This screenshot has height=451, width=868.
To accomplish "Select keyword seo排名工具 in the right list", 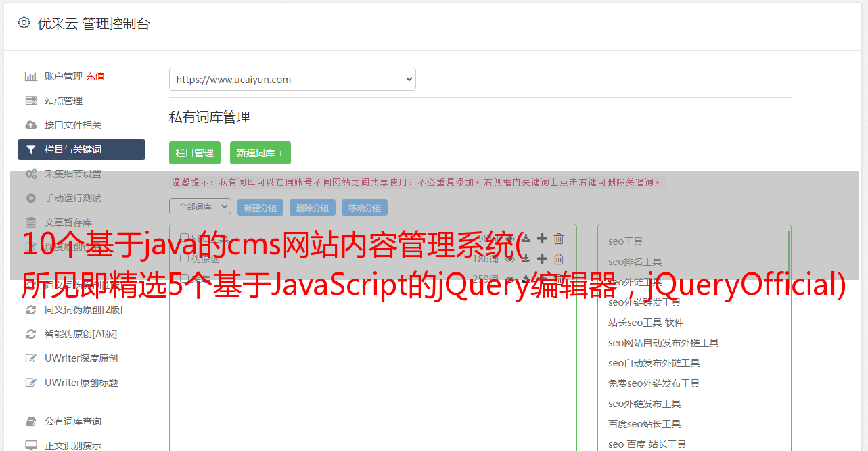I will [635, 262].
